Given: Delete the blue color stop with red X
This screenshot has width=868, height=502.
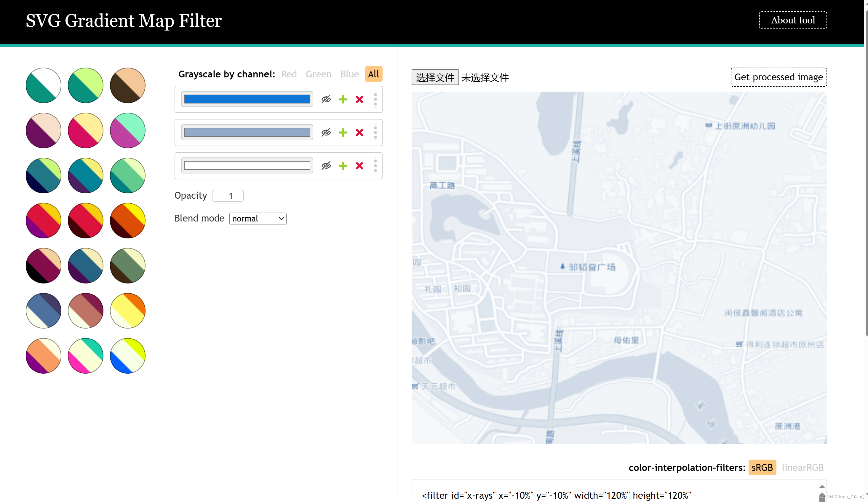Looking at the screenshot, I should tap(359, 100).
